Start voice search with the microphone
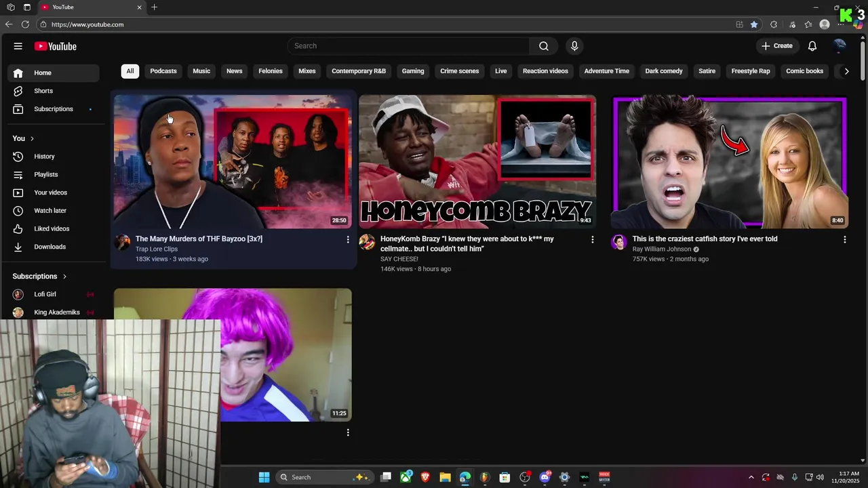Screen dimensions: 868x488 click(574, 46)
